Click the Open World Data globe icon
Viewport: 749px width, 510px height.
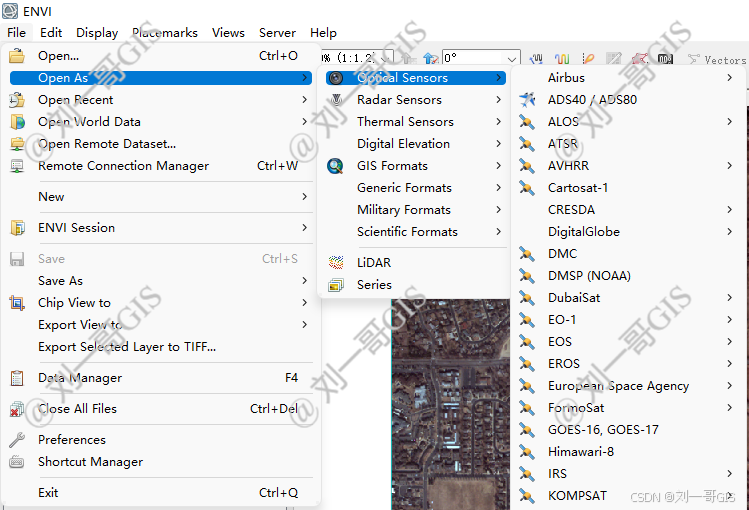[x=17, y=122]
